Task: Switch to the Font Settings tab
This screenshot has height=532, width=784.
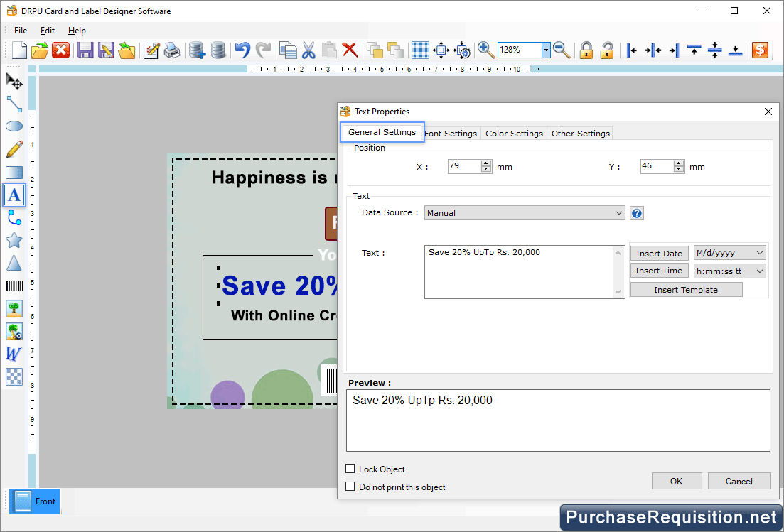Action: click(x=451, y=133)
